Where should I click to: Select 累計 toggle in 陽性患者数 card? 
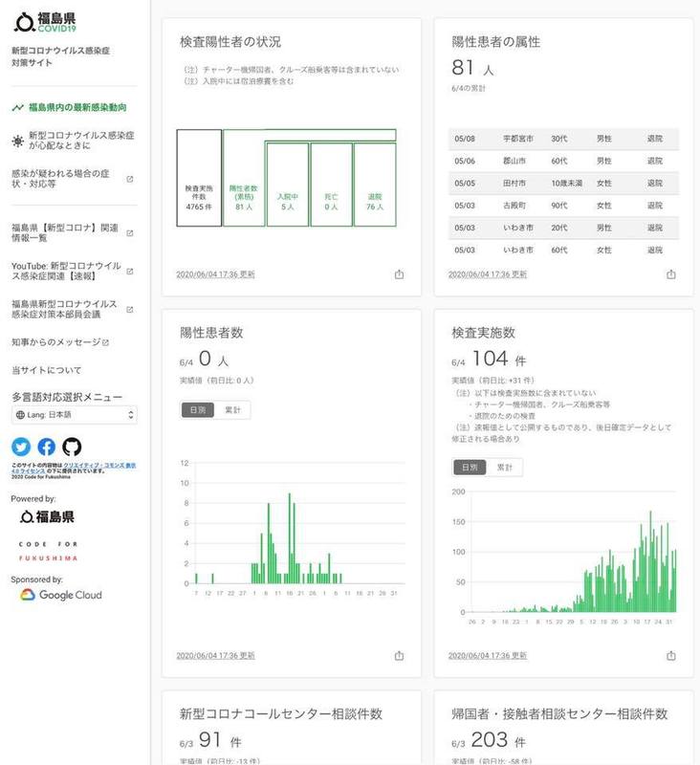(232, 410)
